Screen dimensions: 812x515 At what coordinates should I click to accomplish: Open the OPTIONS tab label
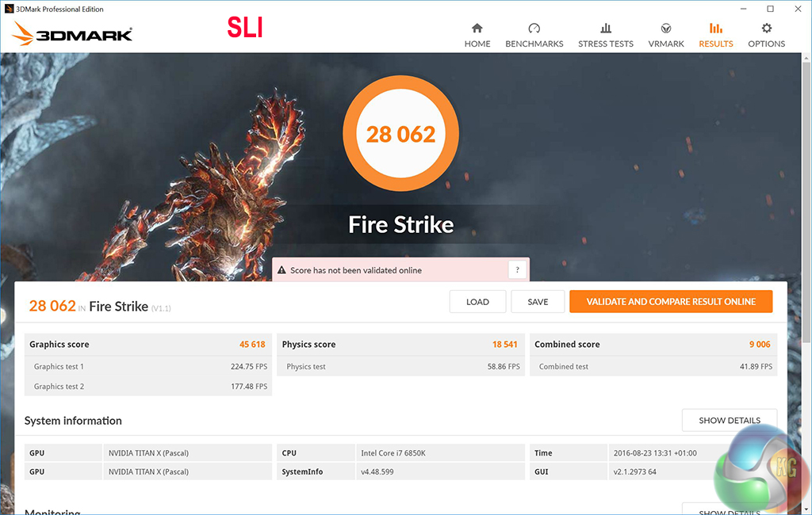[767, 44]
